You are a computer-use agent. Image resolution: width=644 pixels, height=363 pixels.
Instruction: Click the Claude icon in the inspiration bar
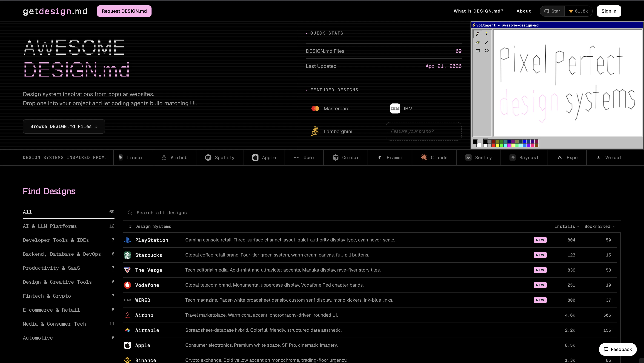tap(424, 157)
